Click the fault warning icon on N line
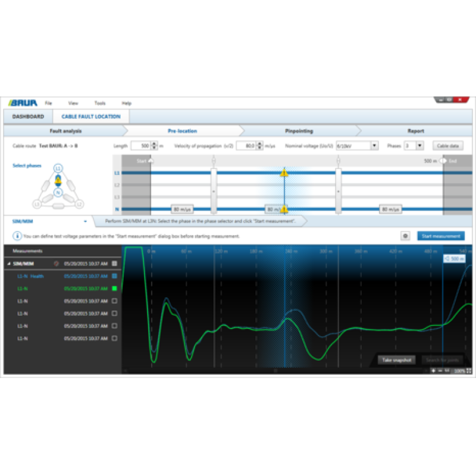The width and height of the screenshot is (476, 476). tap(284, 209)
